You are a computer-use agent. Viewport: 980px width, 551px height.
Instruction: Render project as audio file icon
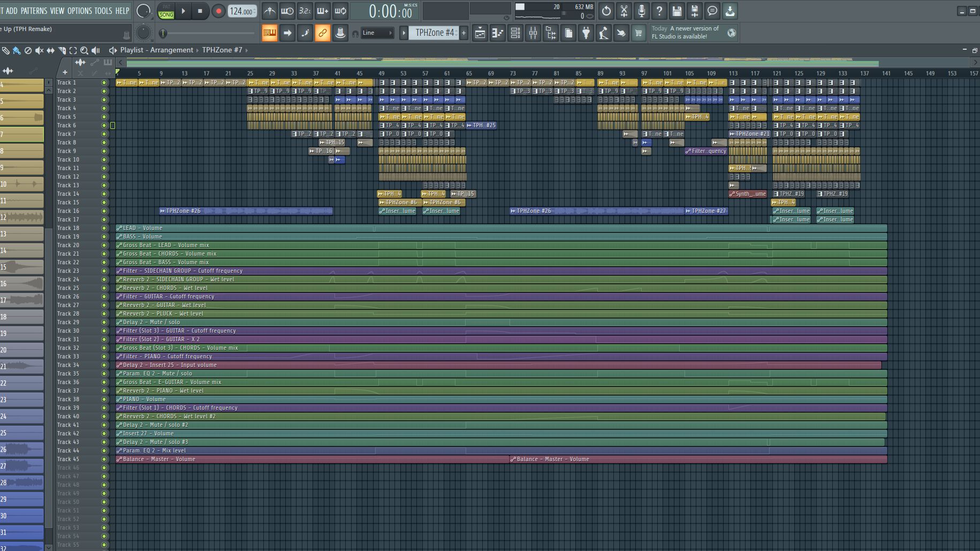[694, 11]
